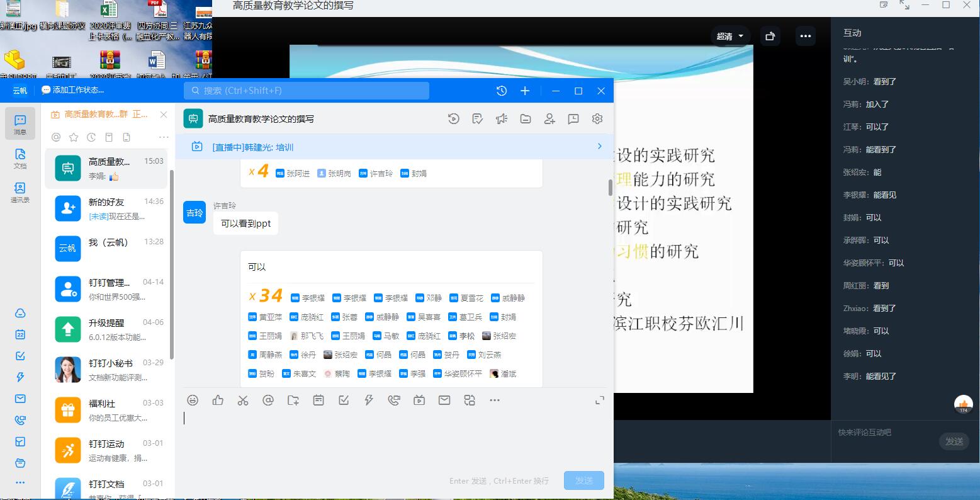Open the 钉钉小秘书 conversation
The height and width of the screenshot is (500, 980).
(x=108, y=370)
